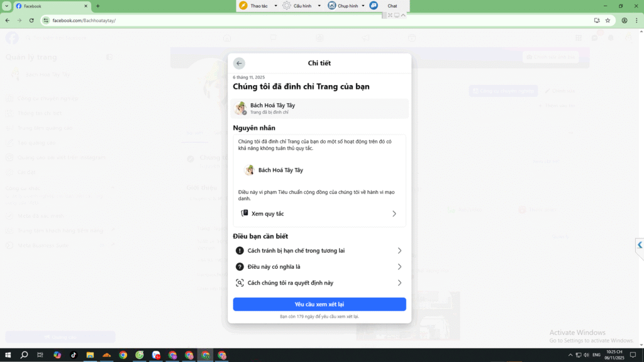This screenshot has width=644, height=362.
Task: Open a new browser tab with plus icon
Action: coord(97,6)
